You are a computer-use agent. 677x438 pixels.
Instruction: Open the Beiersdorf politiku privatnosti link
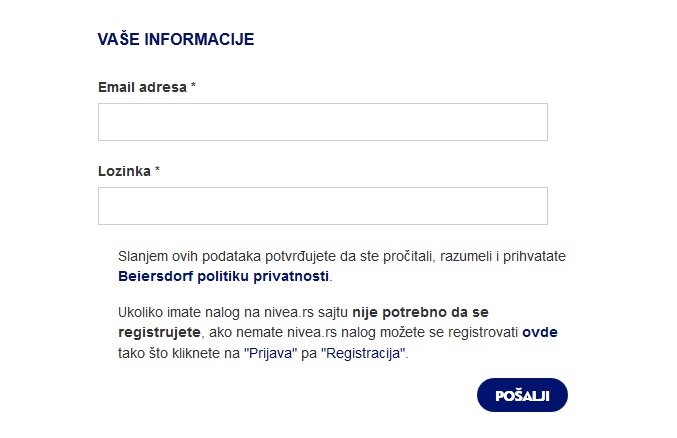[223, 276]
